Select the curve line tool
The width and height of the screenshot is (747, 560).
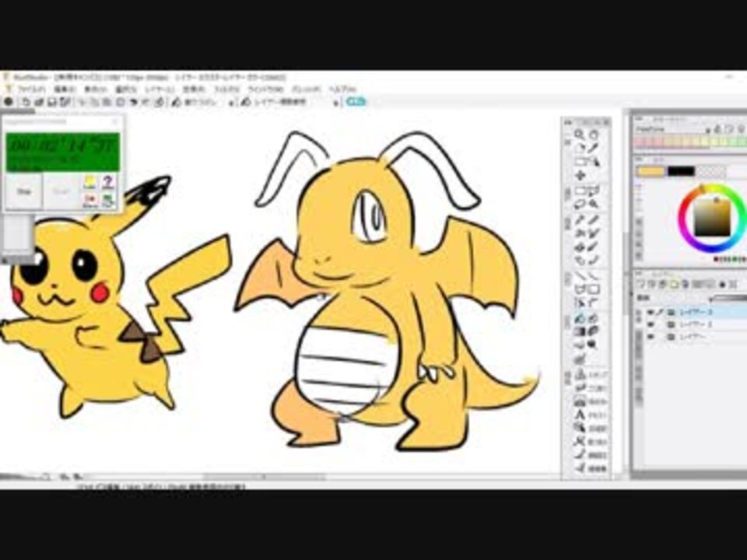point(594,275)
